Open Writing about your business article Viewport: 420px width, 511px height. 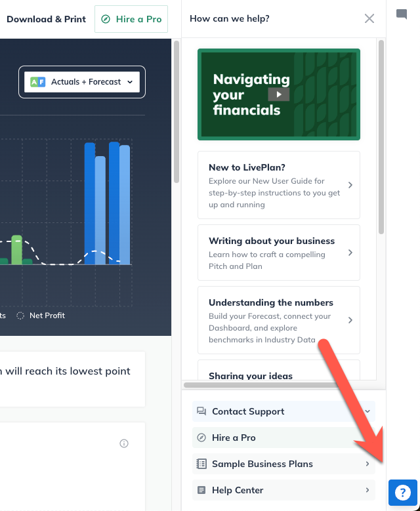click(x=278, y=253)
